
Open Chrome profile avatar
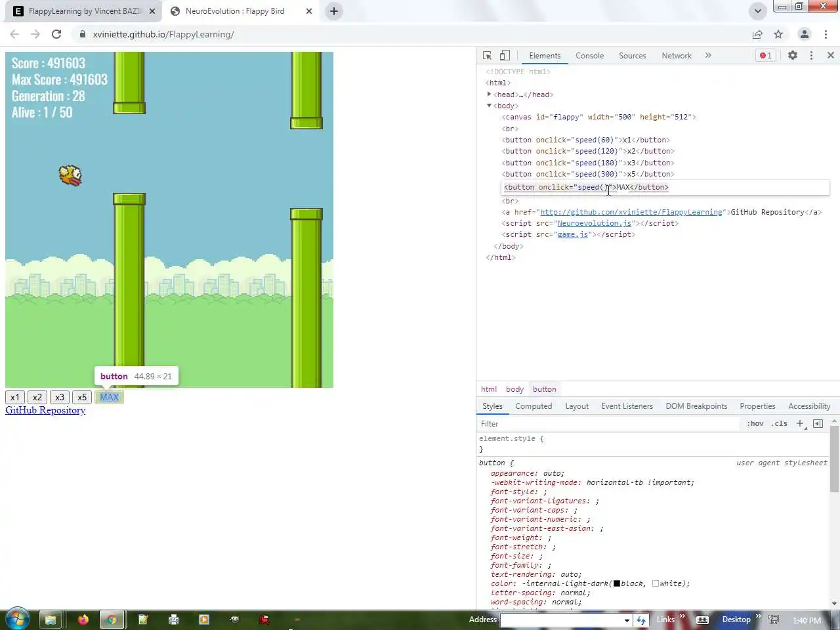[804, 34]
